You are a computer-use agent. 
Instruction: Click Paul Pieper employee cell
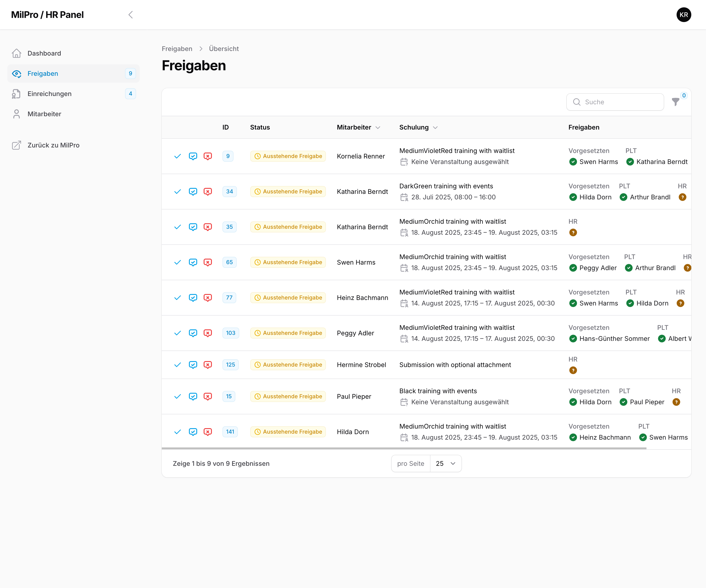[354, 396]
